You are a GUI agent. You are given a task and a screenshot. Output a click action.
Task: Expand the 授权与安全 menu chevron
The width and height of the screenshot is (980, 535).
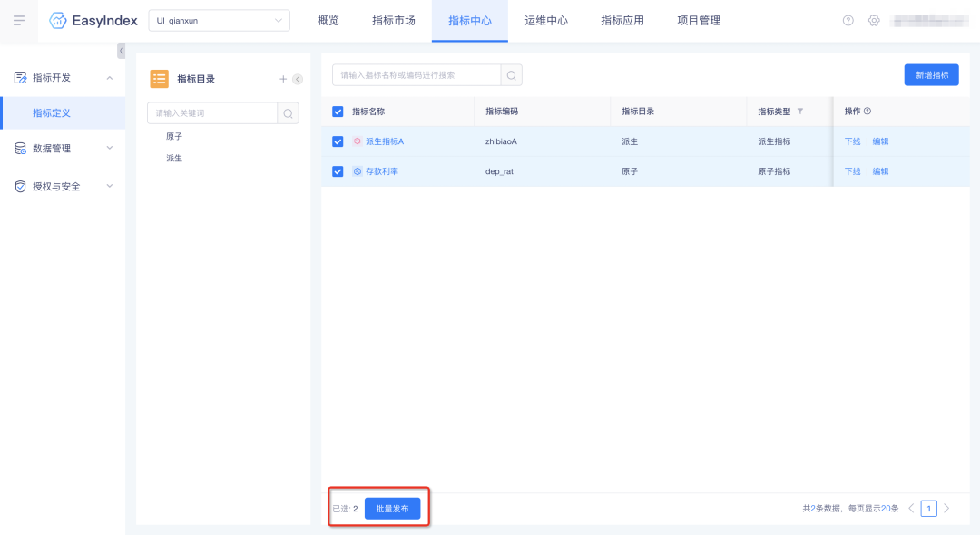point(110,186)
